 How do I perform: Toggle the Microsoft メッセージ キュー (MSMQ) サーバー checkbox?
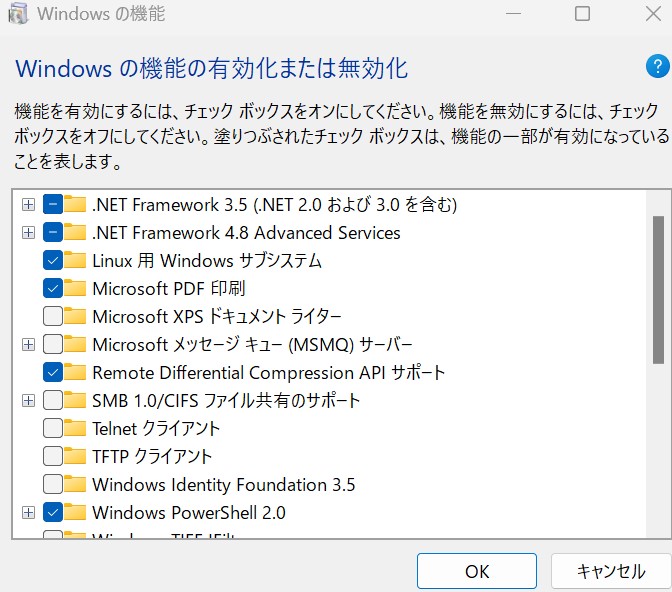[52, 345]
